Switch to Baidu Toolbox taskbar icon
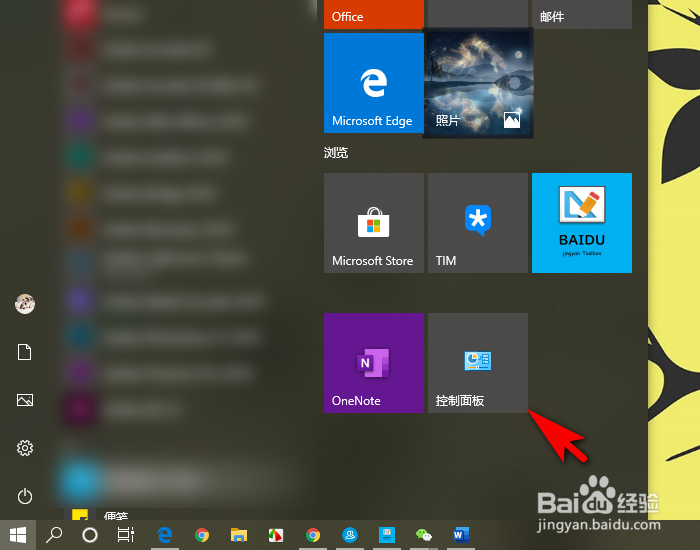The image size is (700, 550). [387, 535]
